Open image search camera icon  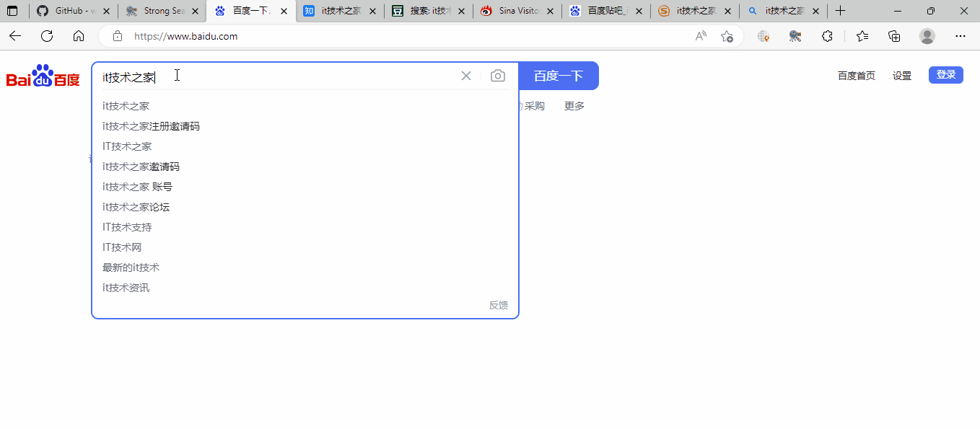pos(498,76)
